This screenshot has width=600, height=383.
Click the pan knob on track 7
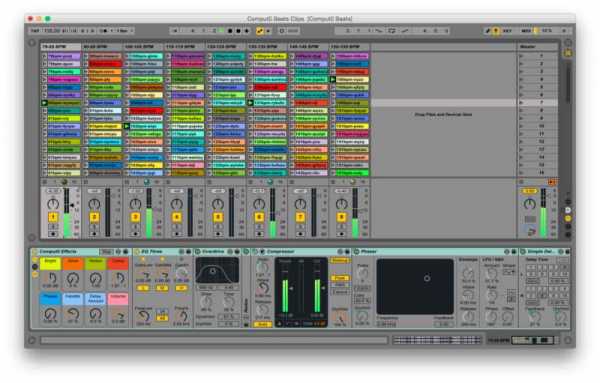point(300,204)
